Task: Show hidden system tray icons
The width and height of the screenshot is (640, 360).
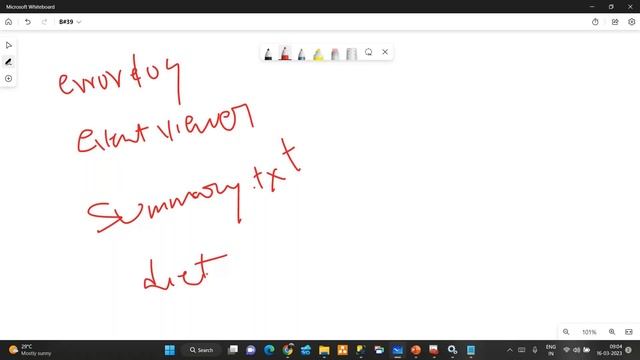Action: coord(509,350)
